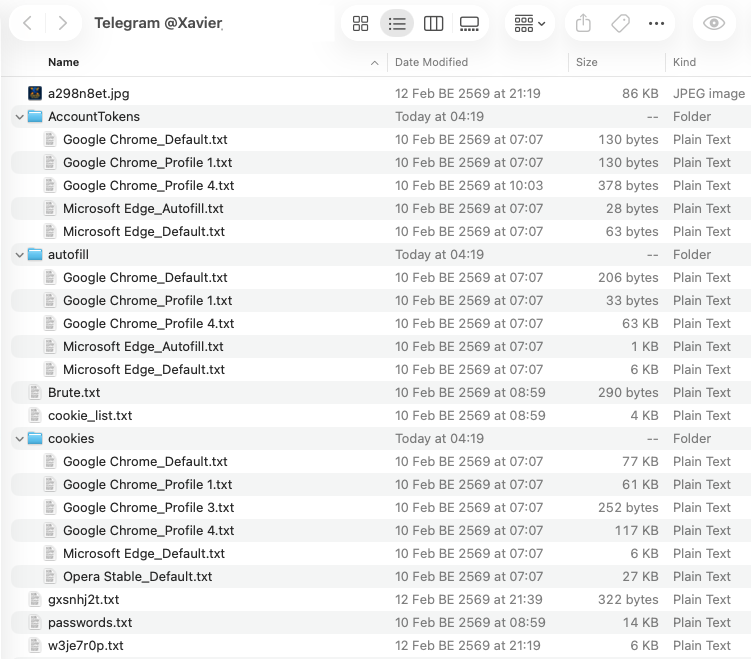The image size is (751, 659).
Task: Select the passwords.txt file
Action: coord(90,623)
